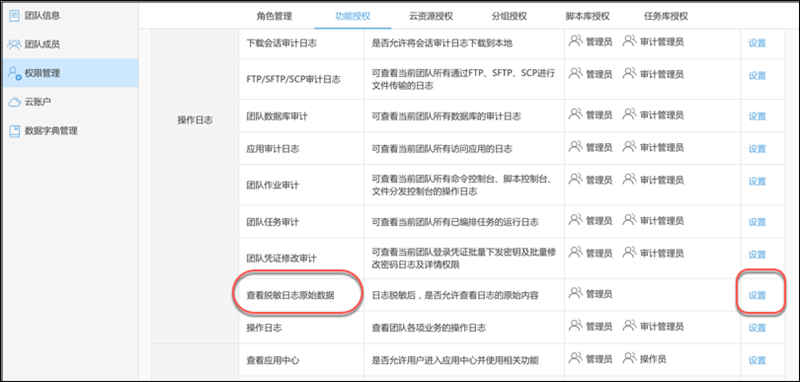The width and height of the screenshot is (800, 382).
Task: Click the 权限管理 user-gear icon
Action: coord(14,73)
